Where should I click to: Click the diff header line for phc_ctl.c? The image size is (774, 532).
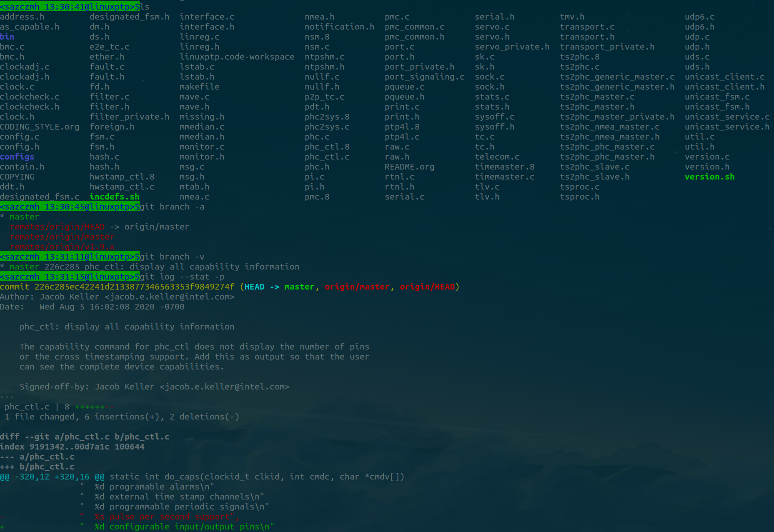click(84, 436)
